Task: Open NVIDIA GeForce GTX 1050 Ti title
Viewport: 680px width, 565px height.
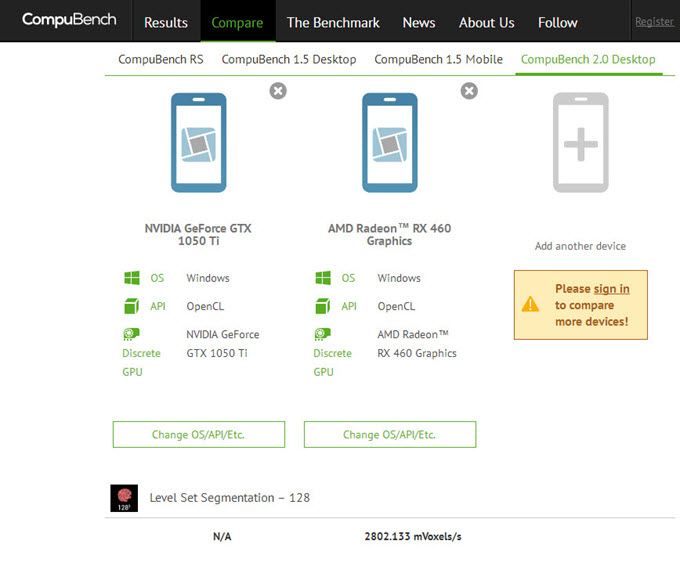Action: tap(198, 235)
